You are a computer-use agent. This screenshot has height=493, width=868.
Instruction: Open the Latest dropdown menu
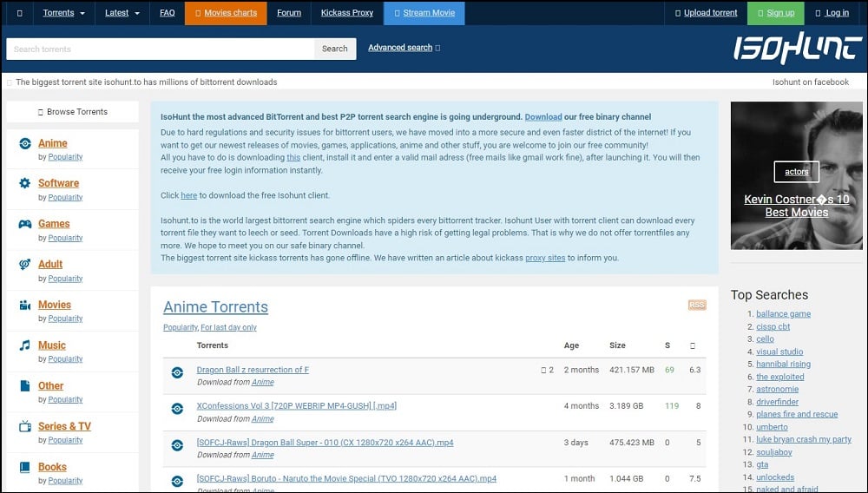pyautogui.click(x=122, y=13)
